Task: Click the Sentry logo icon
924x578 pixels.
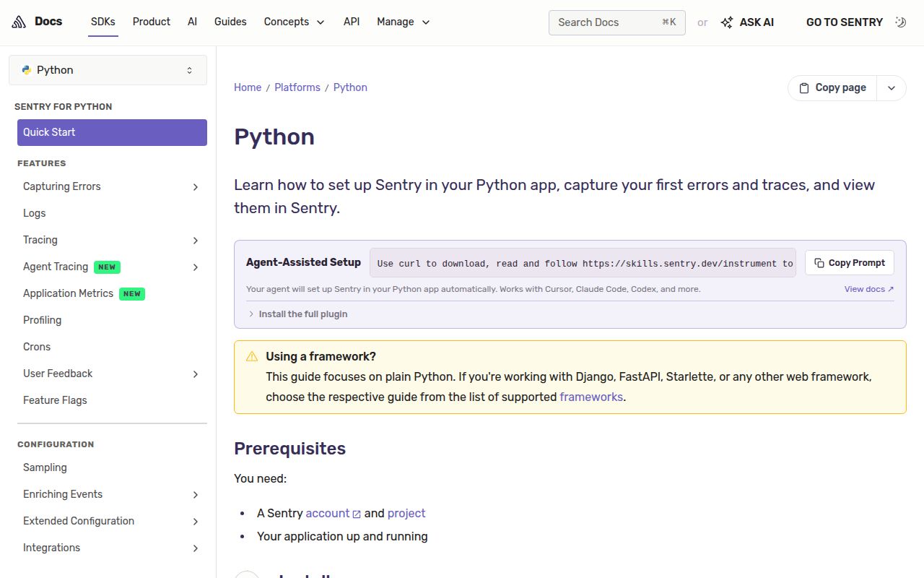Action: pos(19,22)
